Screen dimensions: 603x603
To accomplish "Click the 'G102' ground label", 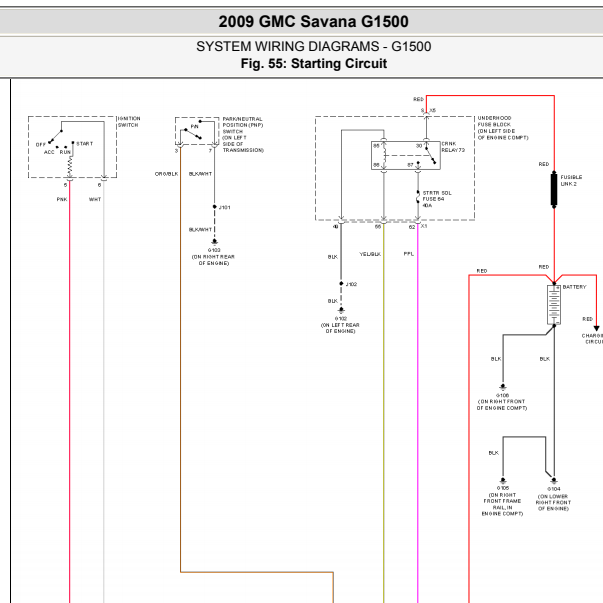I will point(341,318).
